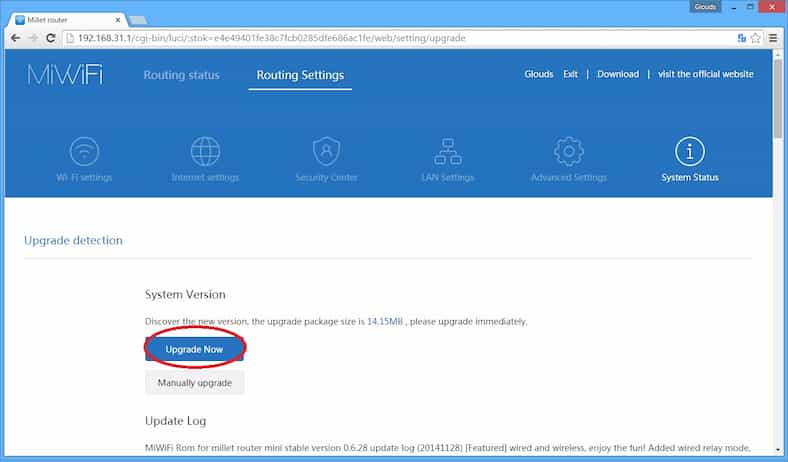Switch to Routing status tab
The height and width of the screenshot is (462, 788).
181,75
